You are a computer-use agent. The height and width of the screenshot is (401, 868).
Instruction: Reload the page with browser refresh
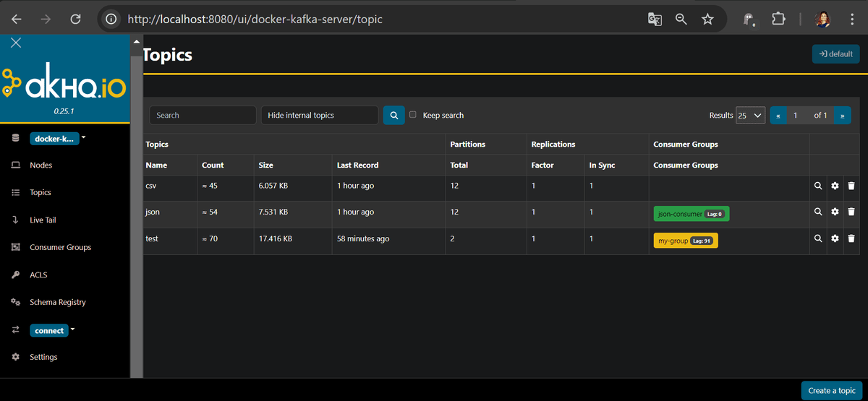coord(75,20)
